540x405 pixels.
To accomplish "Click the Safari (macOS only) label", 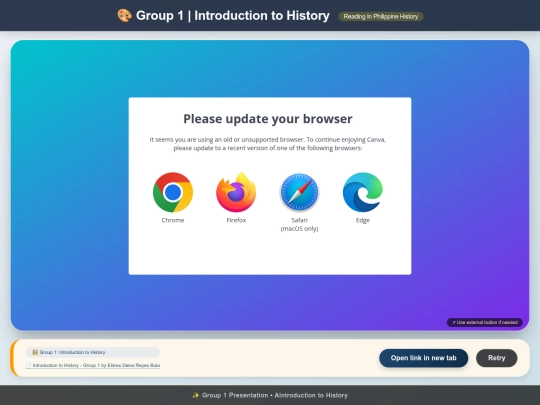I will coord(299,224).
